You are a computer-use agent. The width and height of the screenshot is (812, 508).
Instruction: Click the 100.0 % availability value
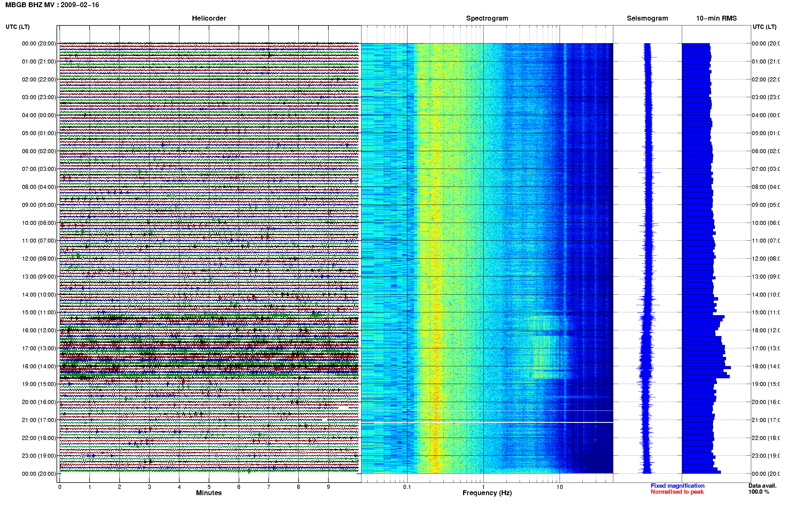[x=758, y=491]
